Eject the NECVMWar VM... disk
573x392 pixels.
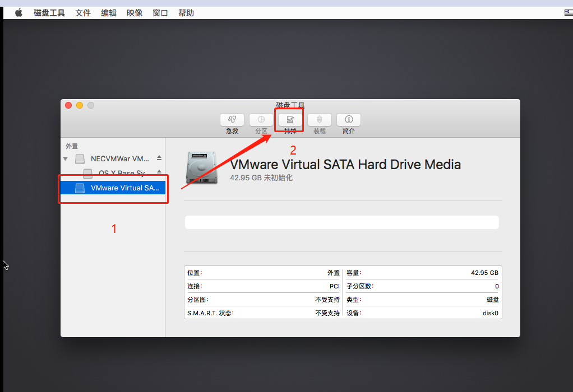coord(159,158)
